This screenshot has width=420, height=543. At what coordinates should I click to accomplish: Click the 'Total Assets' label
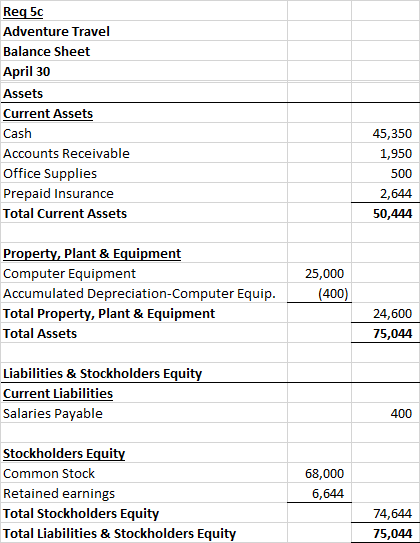pos(40,333)
